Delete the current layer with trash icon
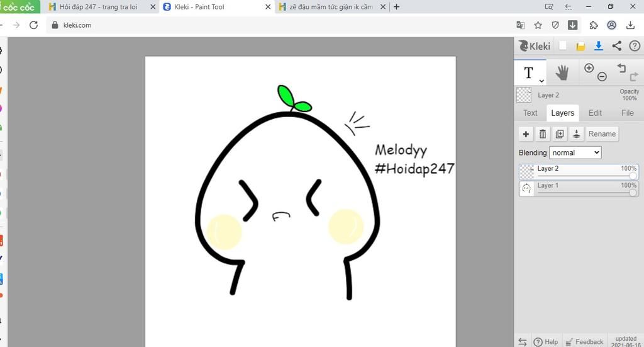Screen dimensions: 644x347 pyautogui.click(x=543, y=134)
